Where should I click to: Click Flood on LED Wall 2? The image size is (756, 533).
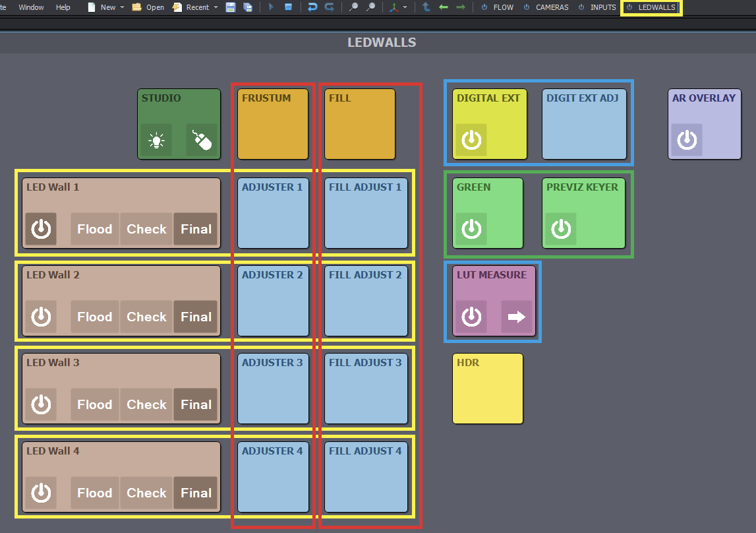(x=94, y=317)
